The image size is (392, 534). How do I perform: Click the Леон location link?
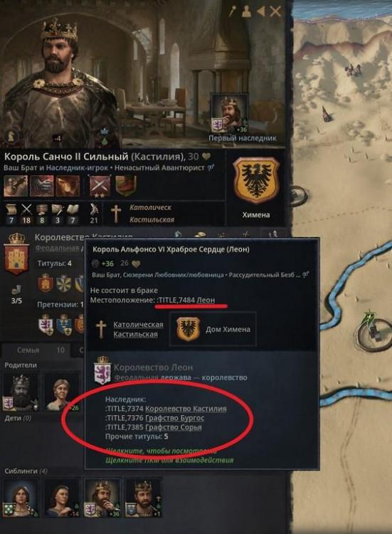206,300
